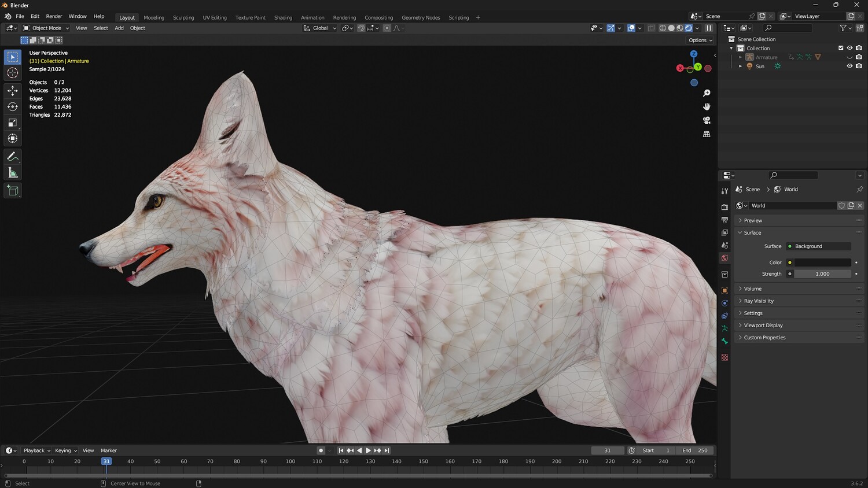The image size is (868, 488).
Task: Open the Armature data properties tab
Action: 724,328
